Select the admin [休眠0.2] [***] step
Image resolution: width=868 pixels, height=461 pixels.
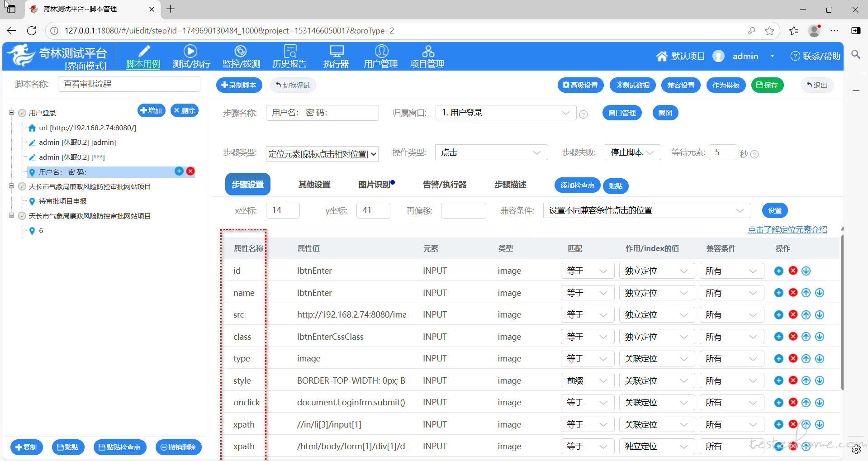[x=72, y=157]
